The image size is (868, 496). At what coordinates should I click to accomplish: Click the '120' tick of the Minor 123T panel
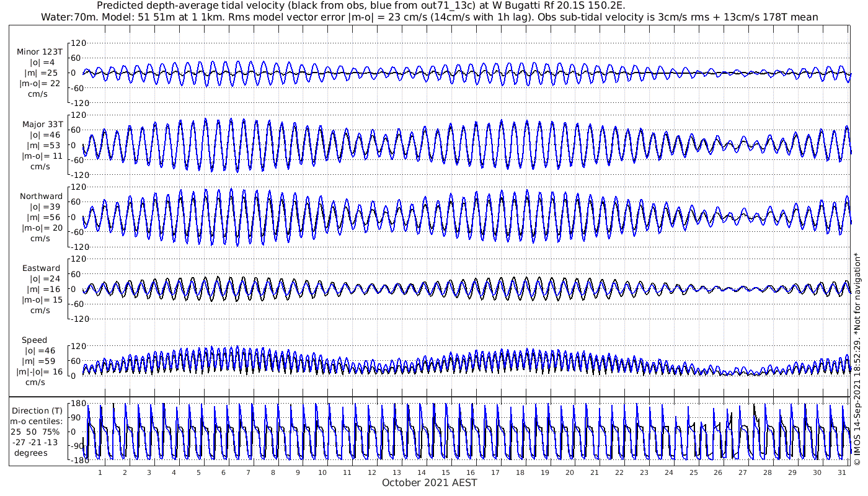(77, 43)
